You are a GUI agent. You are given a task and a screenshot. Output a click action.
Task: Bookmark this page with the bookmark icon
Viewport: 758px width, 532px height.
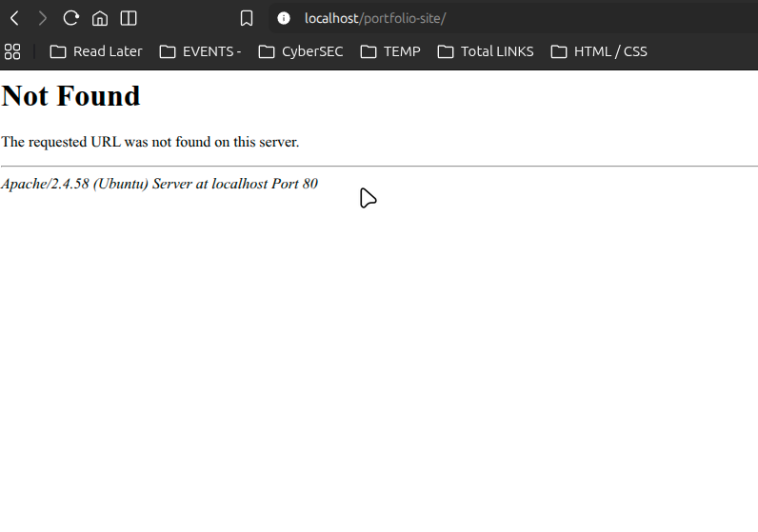[x=247, y=18]
